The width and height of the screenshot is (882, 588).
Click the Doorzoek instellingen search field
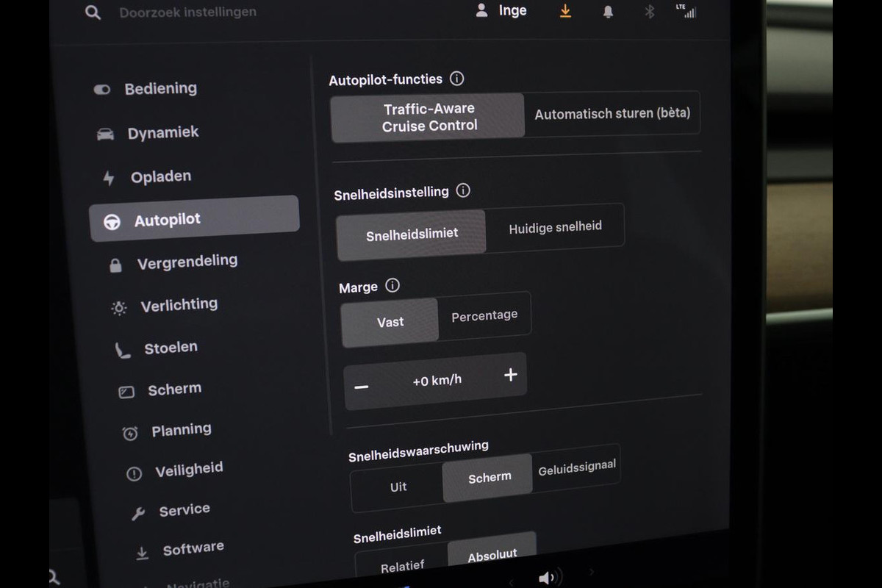pos(187,12)
